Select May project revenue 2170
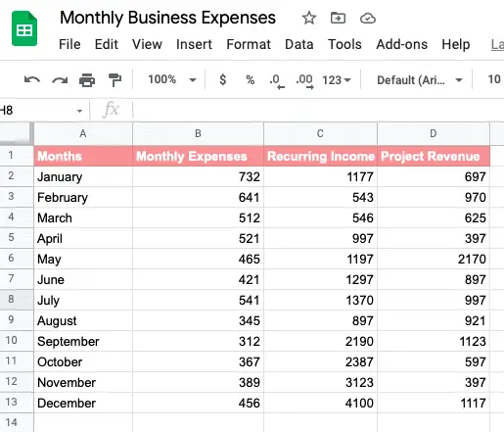Viewport: 504px width, 432px height. [x=434, y=259]
